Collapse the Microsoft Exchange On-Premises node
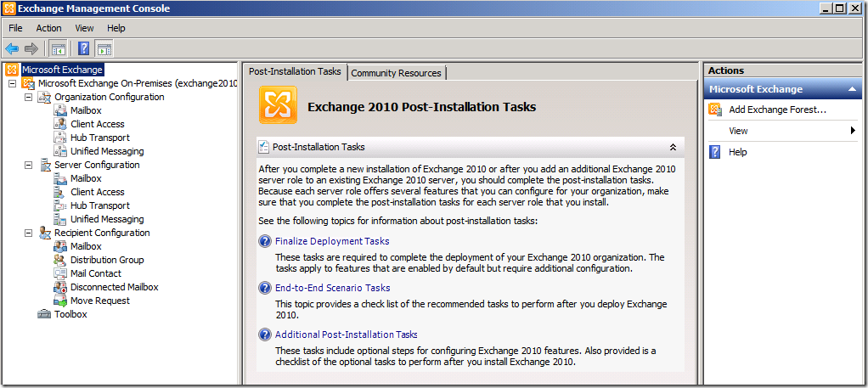This screenshot has width=868, height=388. coord(13,83)
